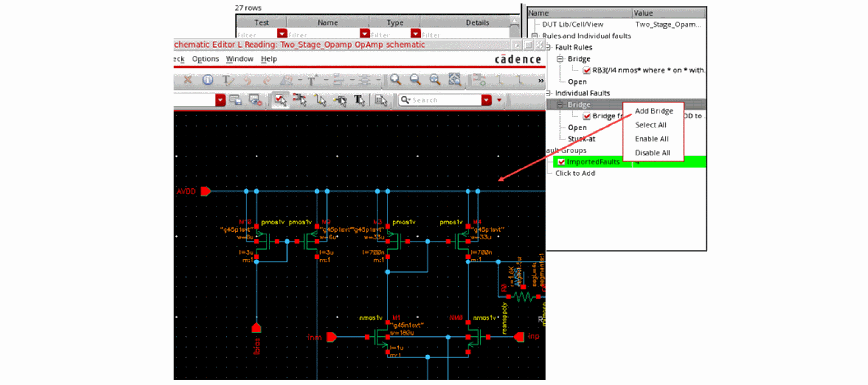Screen dimensions: 868x385
Task: Select Disable All in context menu
Action: coord(652,153)
